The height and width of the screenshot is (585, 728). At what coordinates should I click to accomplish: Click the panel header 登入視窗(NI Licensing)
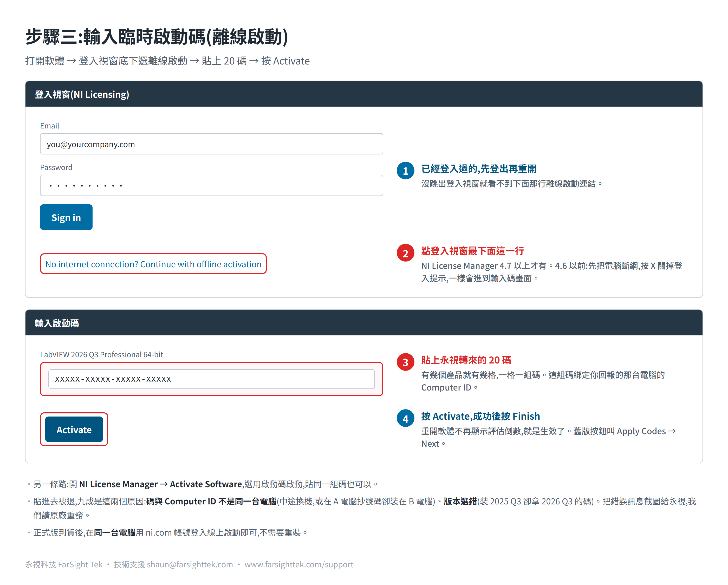pyautogui.click(x=82, y=94)
